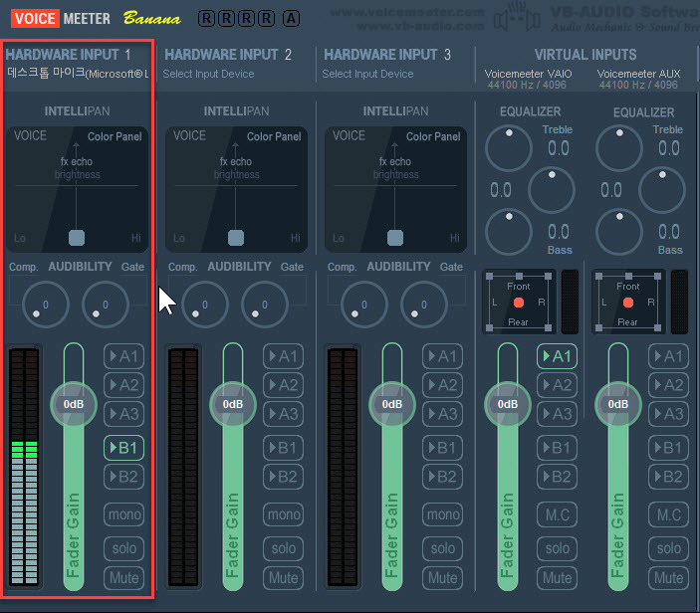The height and width of the screenshot is (613, 700).
Task: Enable A2 bus on Voicemeeter VAIO
Action: click(x=558, y=384)
